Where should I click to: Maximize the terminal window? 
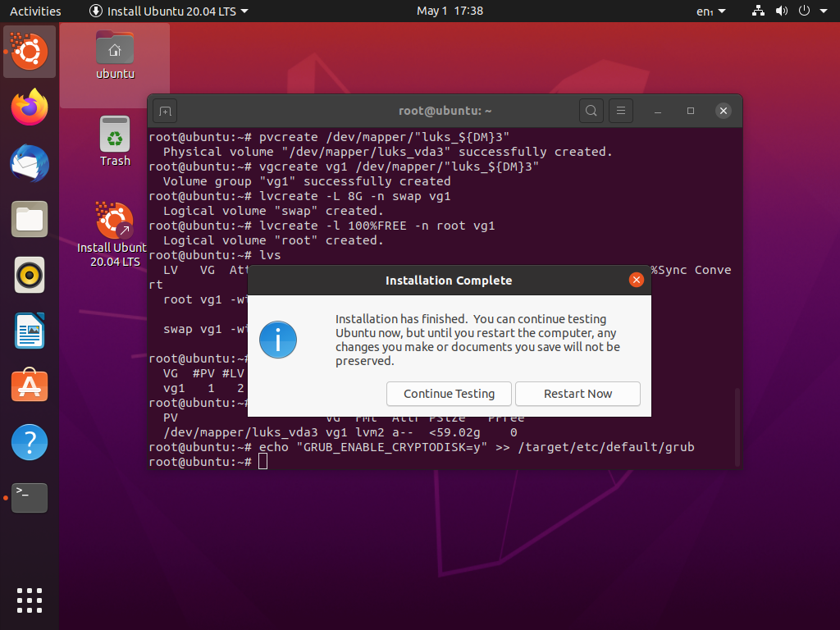(x=691, y=111)
